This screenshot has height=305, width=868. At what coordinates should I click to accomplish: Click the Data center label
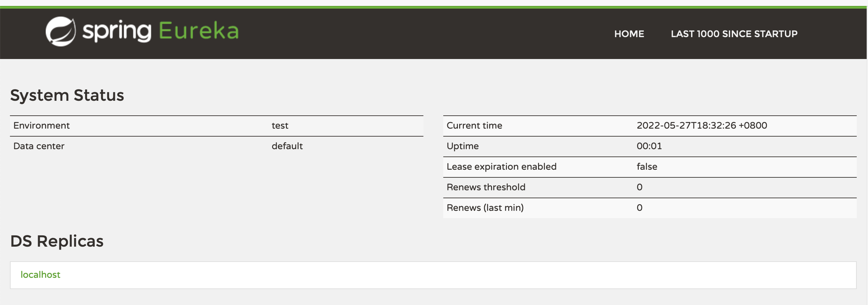coord(39,146)
